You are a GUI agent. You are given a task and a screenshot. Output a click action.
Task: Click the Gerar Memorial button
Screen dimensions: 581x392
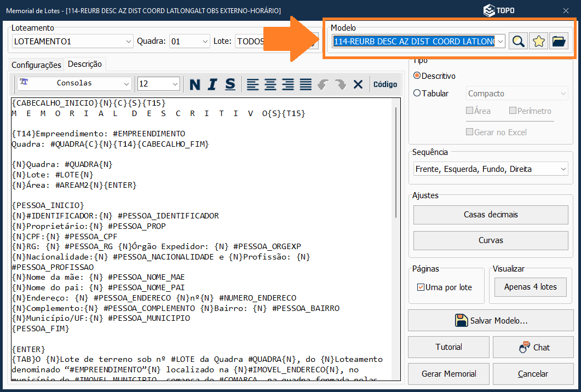coord(448,374)
